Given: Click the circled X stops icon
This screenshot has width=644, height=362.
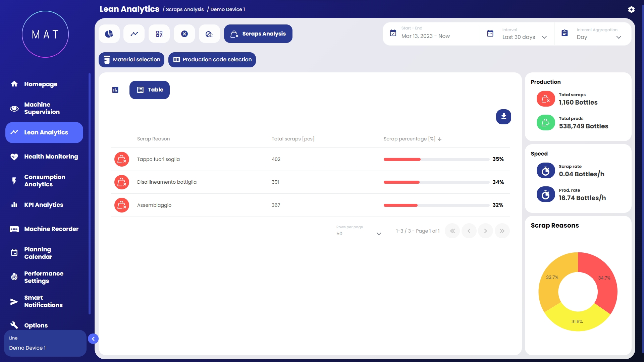Looking at the screenshot, I should pos(184,34).
